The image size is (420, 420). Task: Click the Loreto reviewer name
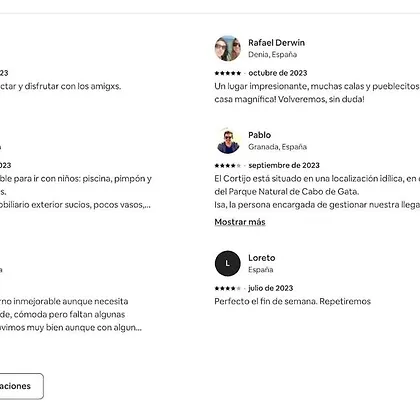click(x=262, y=258)
